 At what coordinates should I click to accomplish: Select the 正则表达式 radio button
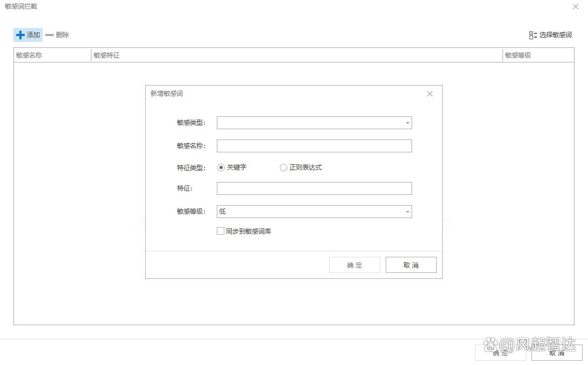point(284,167)
